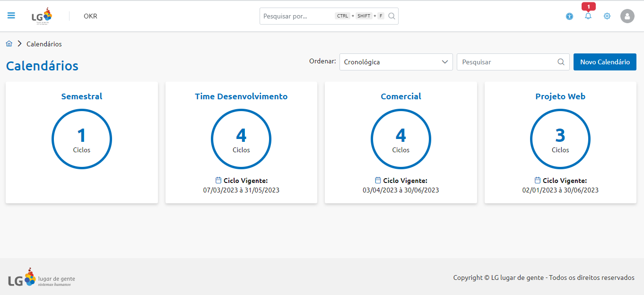
Task: Open the Time Desenvolvimento calendar
Action: (241, 96)
